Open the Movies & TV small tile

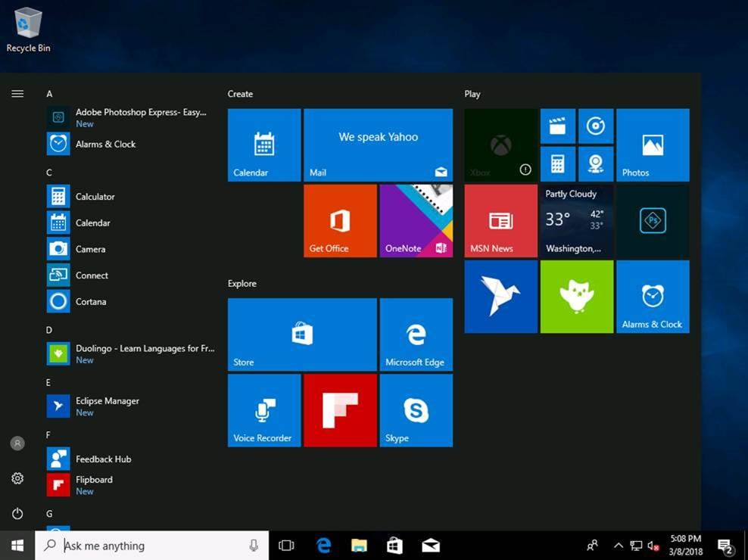(x=558, y=126)
